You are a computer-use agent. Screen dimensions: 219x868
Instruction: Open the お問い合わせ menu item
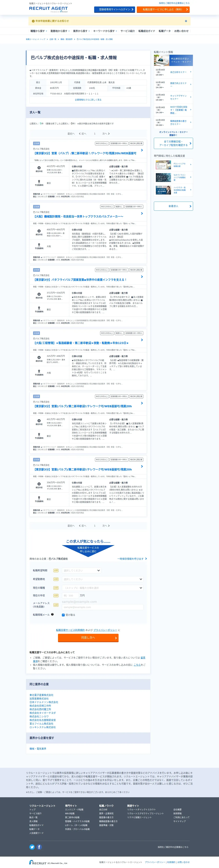181,31
